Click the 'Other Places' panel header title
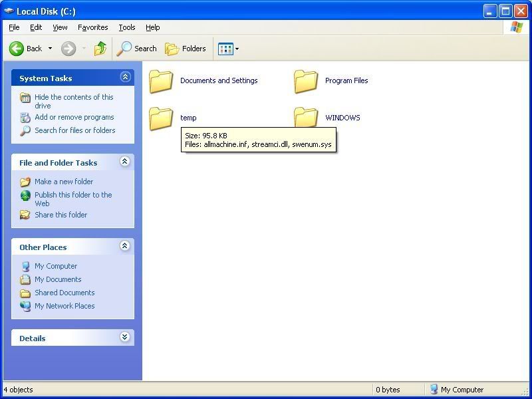The height and width of the screenshot is (399, 532). coord(43,247)
